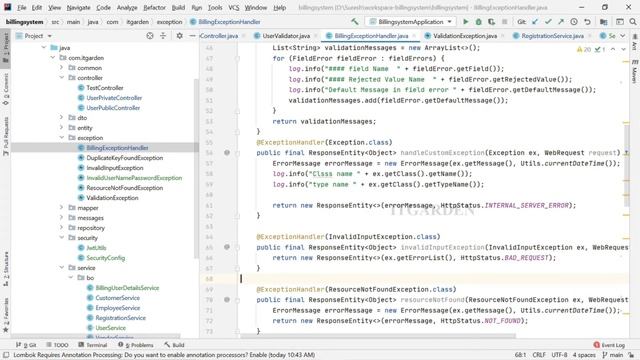The height and width of the screenshot is (360, 640).
Task: Open Project panel settings gear
Action: click(x=179, y=36)
